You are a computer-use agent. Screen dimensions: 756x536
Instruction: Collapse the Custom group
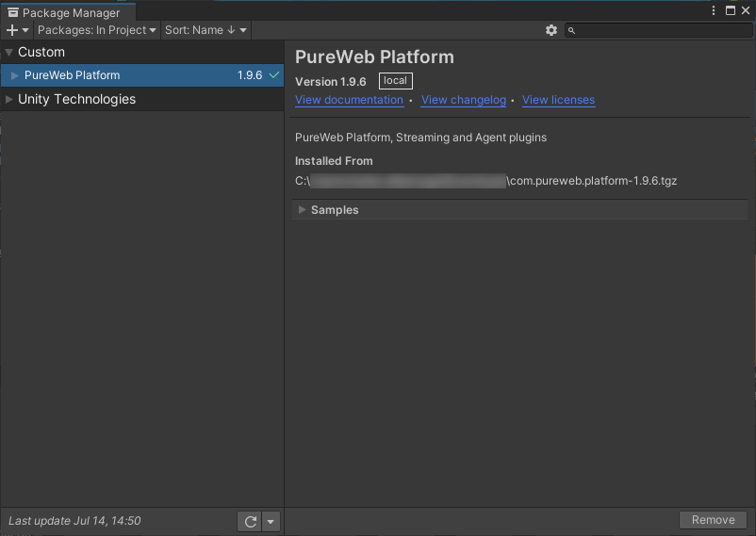8,52
